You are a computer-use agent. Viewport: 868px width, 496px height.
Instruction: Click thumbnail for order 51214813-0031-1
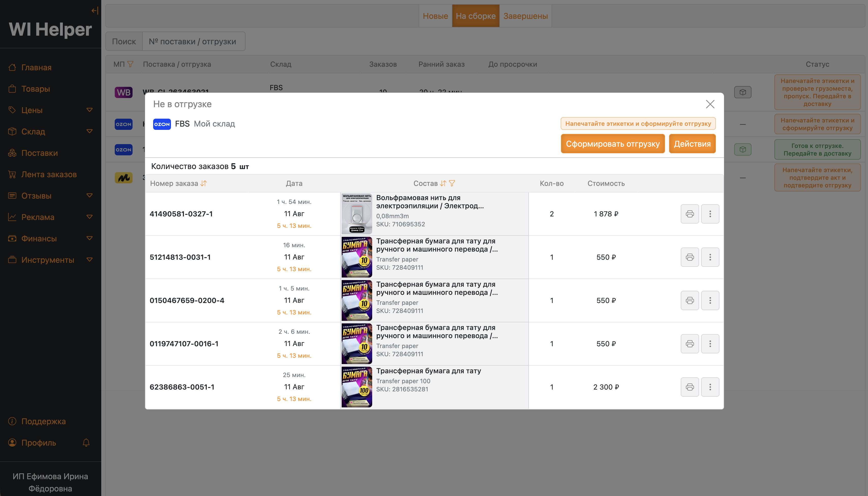pyautogui.click(x=357, y=257)
